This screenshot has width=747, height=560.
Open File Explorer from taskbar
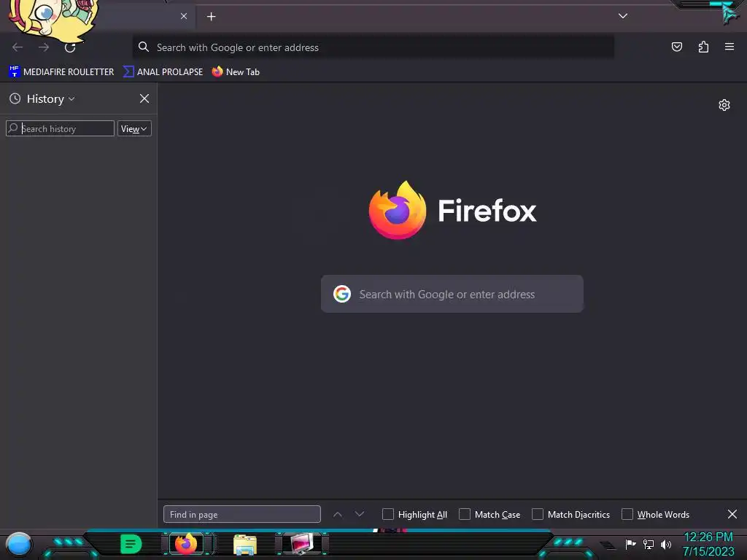245,544
